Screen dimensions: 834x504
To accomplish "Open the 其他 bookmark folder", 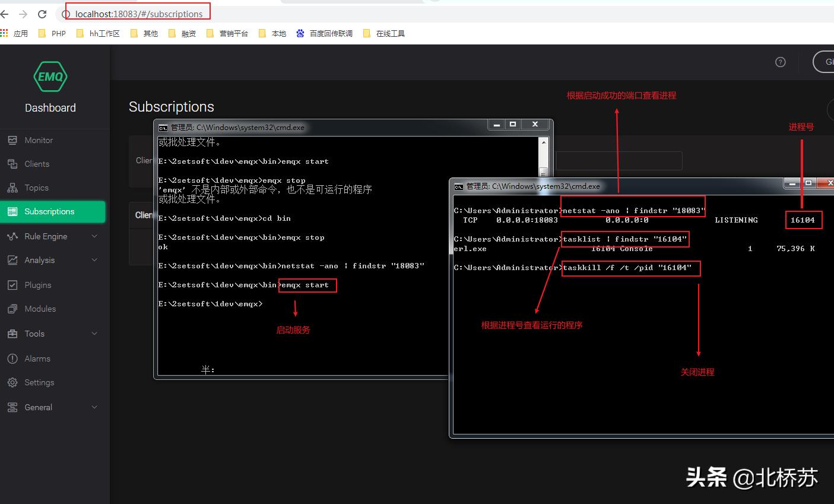I will pos(144,33).
